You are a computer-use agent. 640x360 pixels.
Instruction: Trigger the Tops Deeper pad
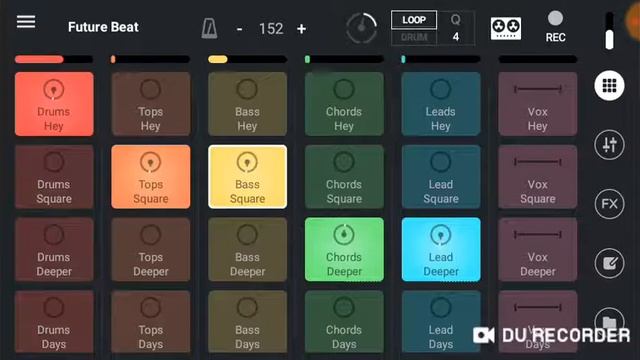pos(151,249)
